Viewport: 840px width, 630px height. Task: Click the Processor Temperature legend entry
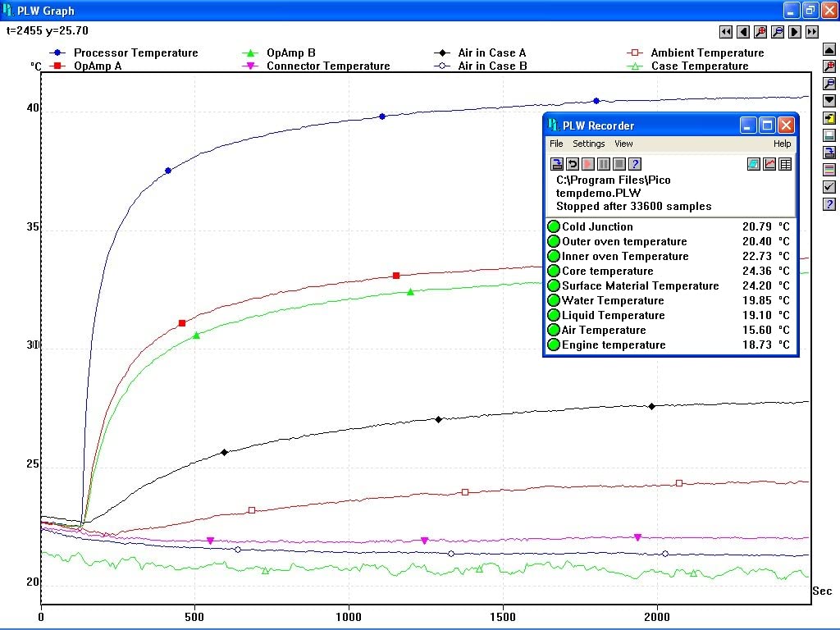pyautogui.click(x=135, y=52)
